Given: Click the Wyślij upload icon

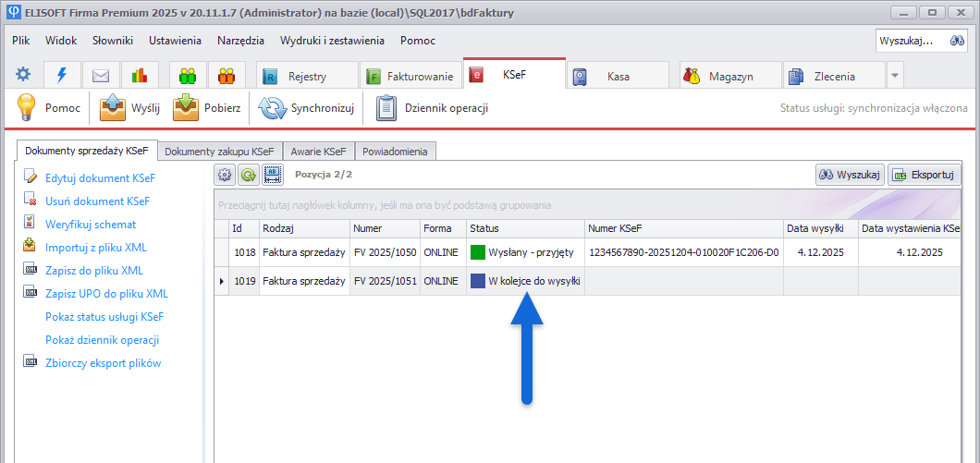Looking at the screenshot, I should pyautogui.click(x=112, y=108).
